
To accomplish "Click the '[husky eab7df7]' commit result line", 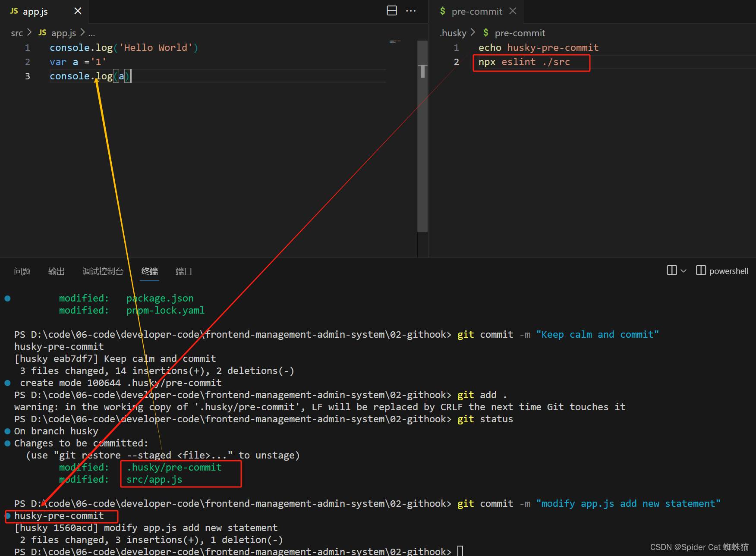I will click(115, 359).
